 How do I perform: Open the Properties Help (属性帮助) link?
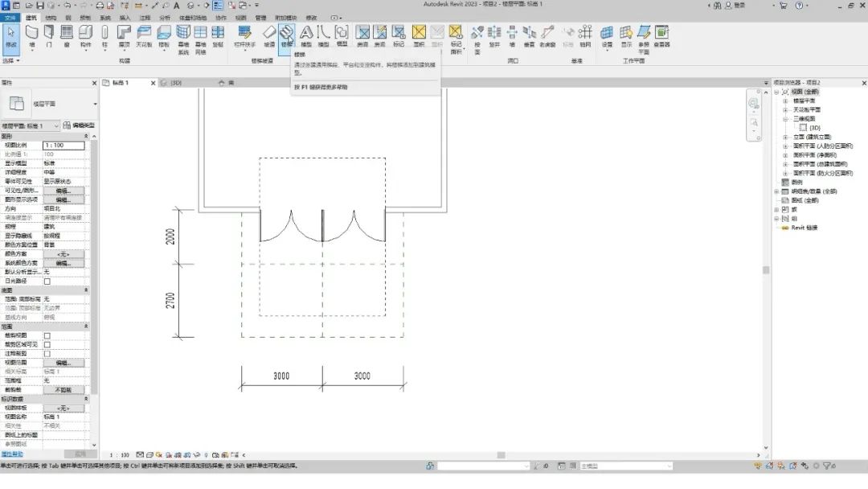(x=12, y=454)
